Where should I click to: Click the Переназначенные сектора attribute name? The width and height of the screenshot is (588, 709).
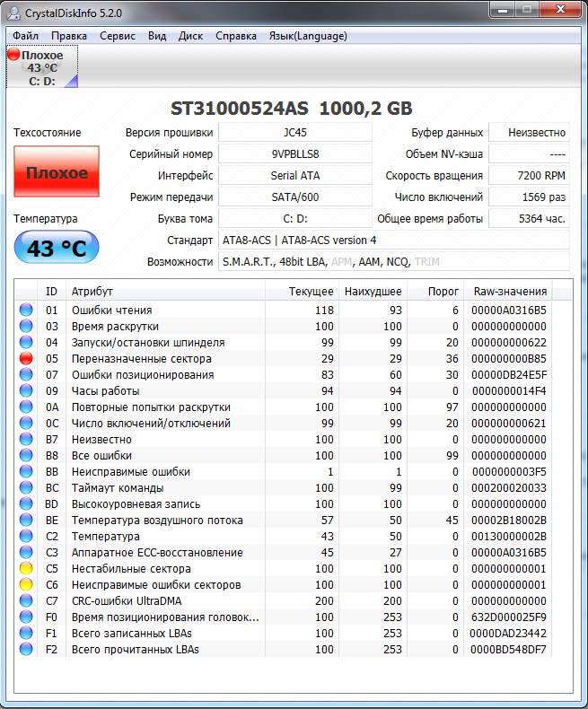pyautogui.click(x=142, y=359)
